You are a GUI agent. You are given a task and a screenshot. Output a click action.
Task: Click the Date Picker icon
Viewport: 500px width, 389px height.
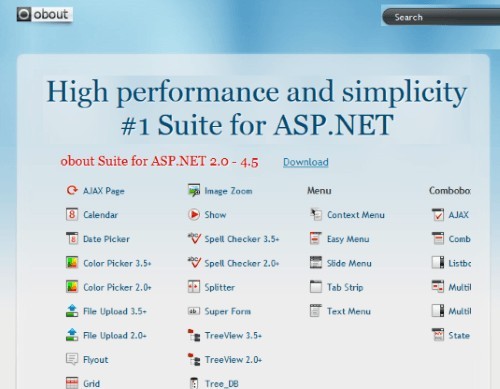coord(72,238)
